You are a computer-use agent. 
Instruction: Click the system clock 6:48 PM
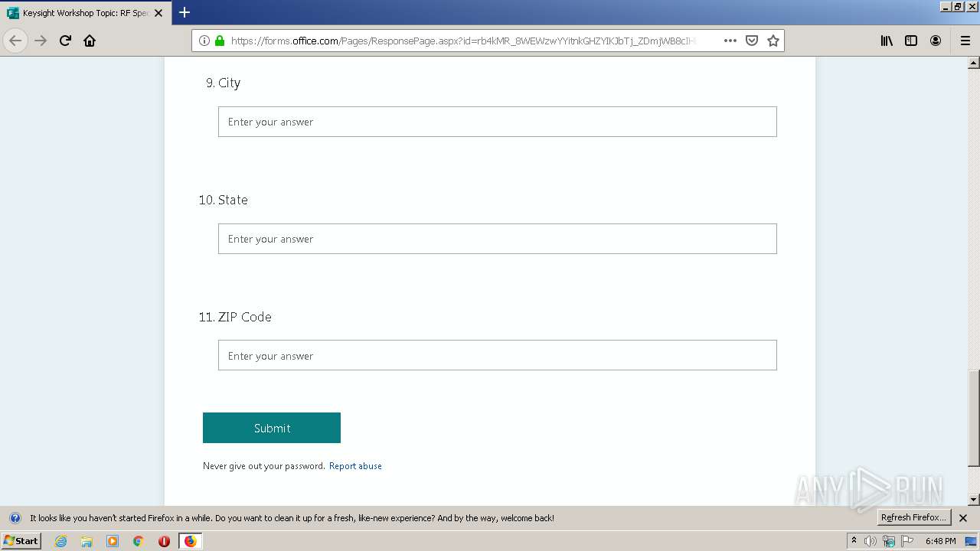940,541
